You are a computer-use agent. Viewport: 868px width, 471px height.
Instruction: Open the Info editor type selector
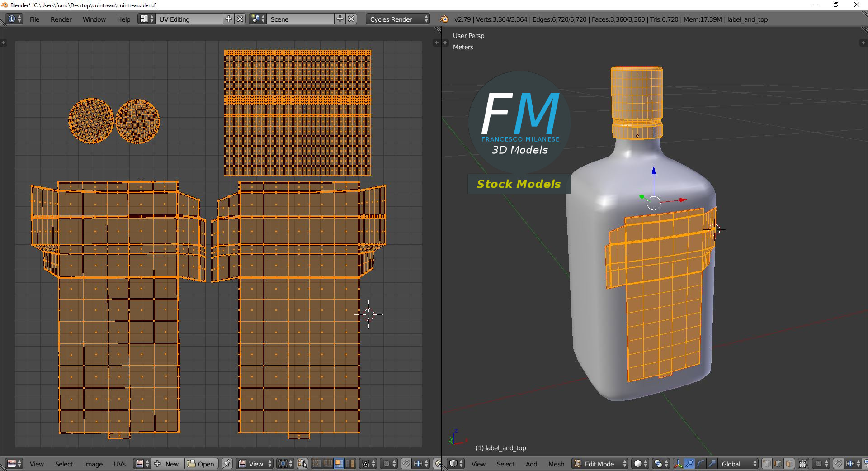pyautogui.click(x=14, y=19)
